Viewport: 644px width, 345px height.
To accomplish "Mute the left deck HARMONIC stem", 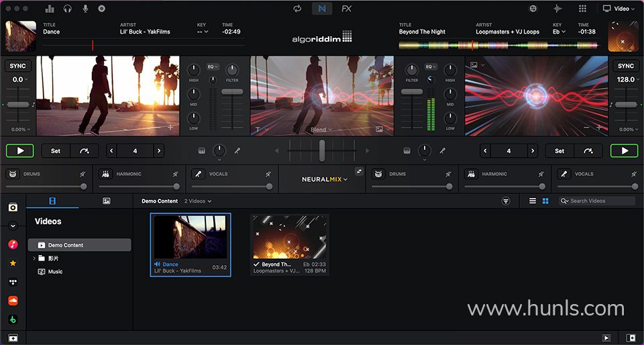I will tap(175, 174).
